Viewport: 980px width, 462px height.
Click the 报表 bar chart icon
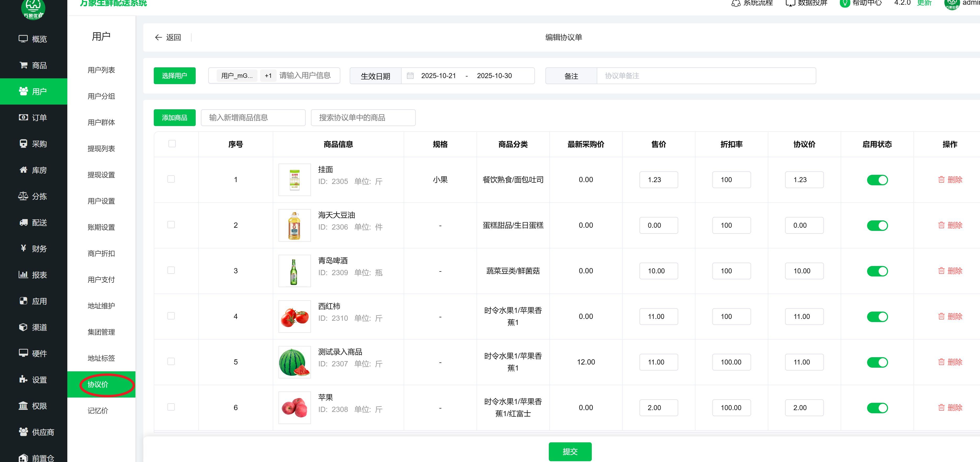click(23, 274)
